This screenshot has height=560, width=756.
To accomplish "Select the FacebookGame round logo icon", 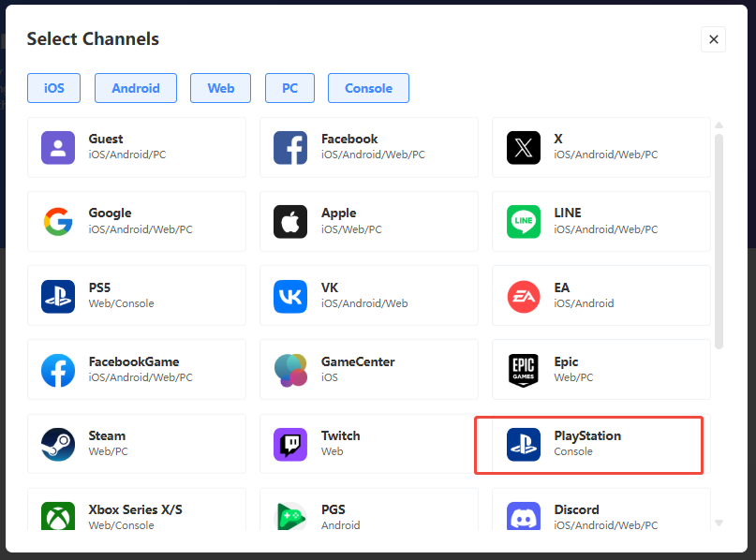I will (x=58, y=371).
